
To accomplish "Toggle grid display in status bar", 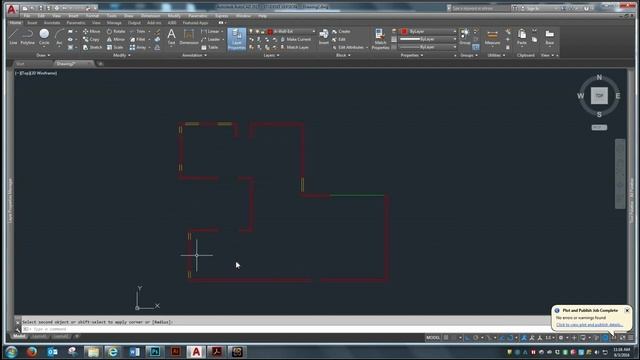I will pos(446,338).
